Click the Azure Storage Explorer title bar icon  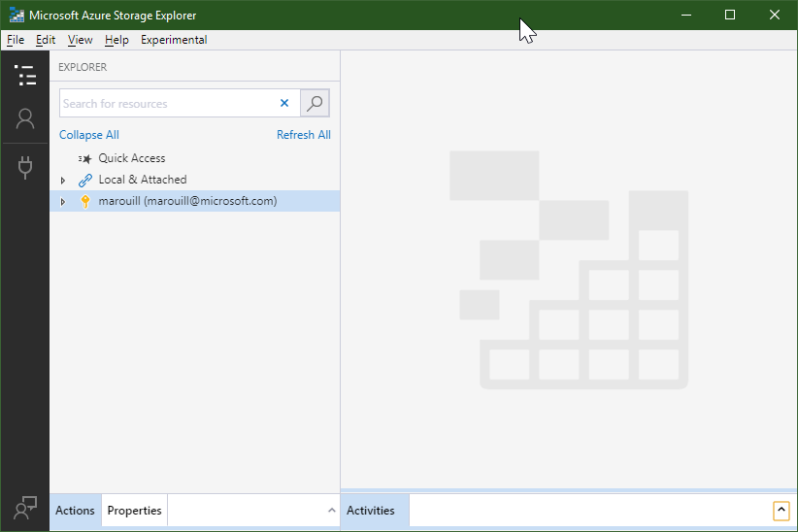click(x=17, y=16)
